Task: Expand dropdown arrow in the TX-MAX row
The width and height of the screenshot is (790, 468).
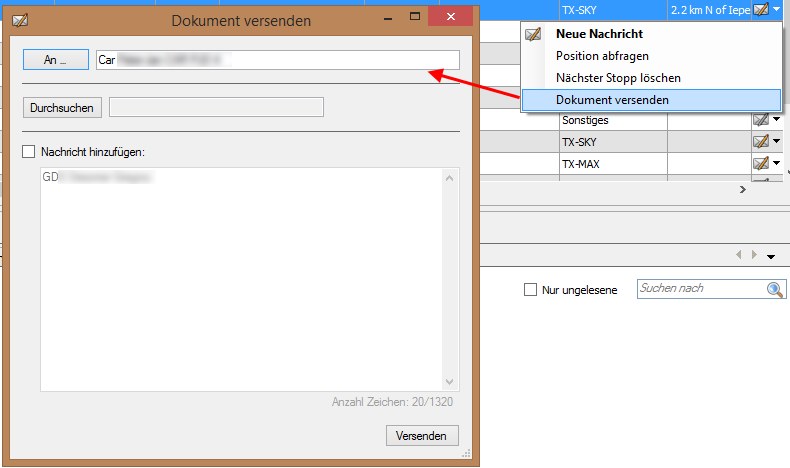Action: [777, 163]
